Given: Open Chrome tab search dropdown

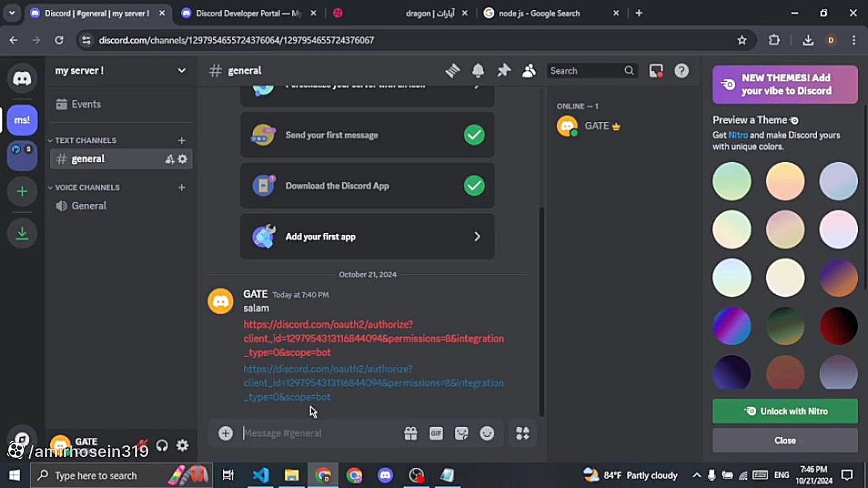Looking at the screenshot, I should coord(12,13).
